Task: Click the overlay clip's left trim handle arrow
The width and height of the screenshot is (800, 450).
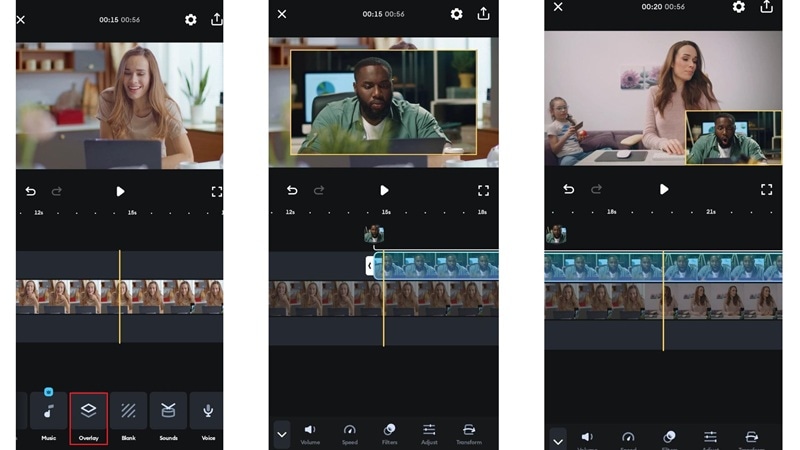Action: 369,266
